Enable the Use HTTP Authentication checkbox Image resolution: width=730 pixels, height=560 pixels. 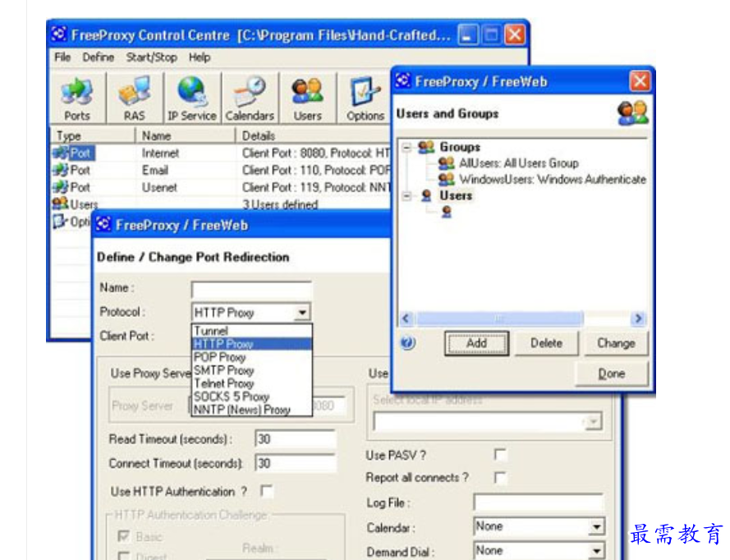pyautogui.click(x=267, y=491)
